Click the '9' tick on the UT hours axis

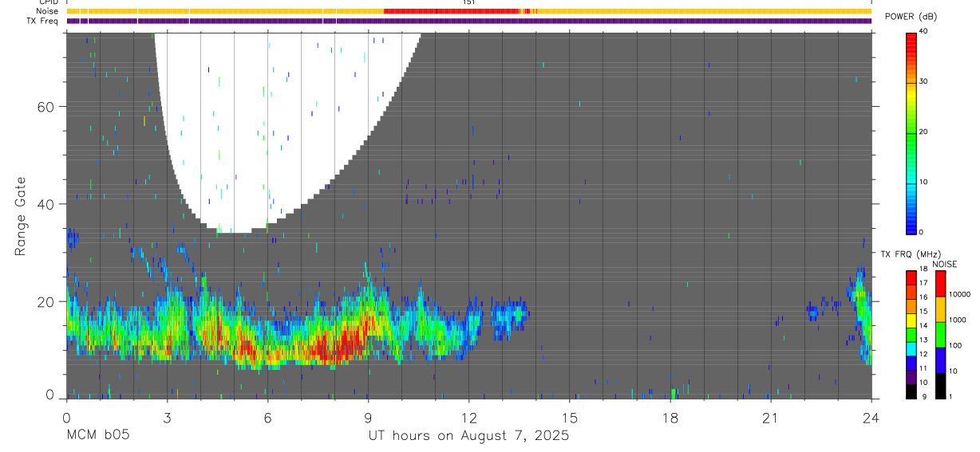(368, 418)
